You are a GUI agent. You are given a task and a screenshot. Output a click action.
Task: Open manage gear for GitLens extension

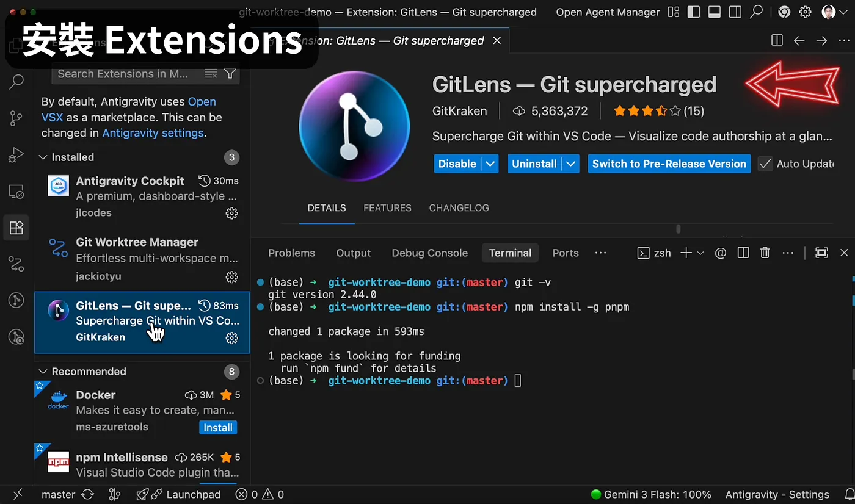click(231, 337)
